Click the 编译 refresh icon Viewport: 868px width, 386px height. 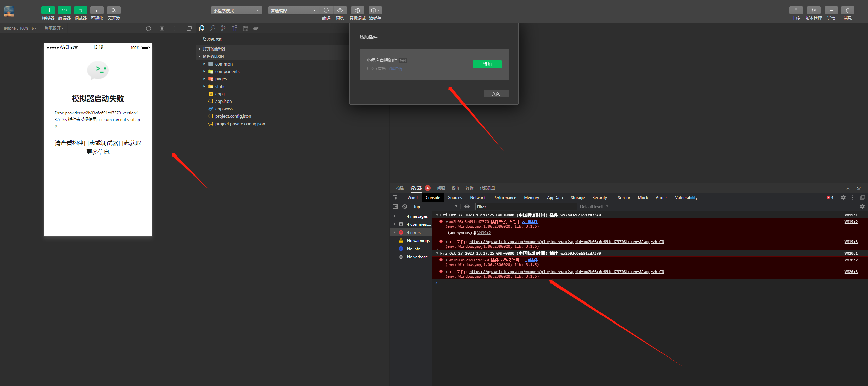coord(326,10)
